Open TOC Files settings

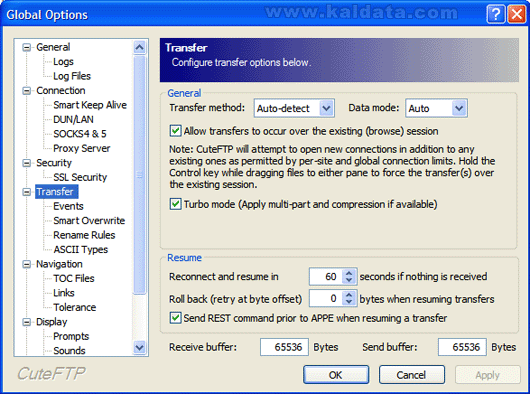point(74,278)
